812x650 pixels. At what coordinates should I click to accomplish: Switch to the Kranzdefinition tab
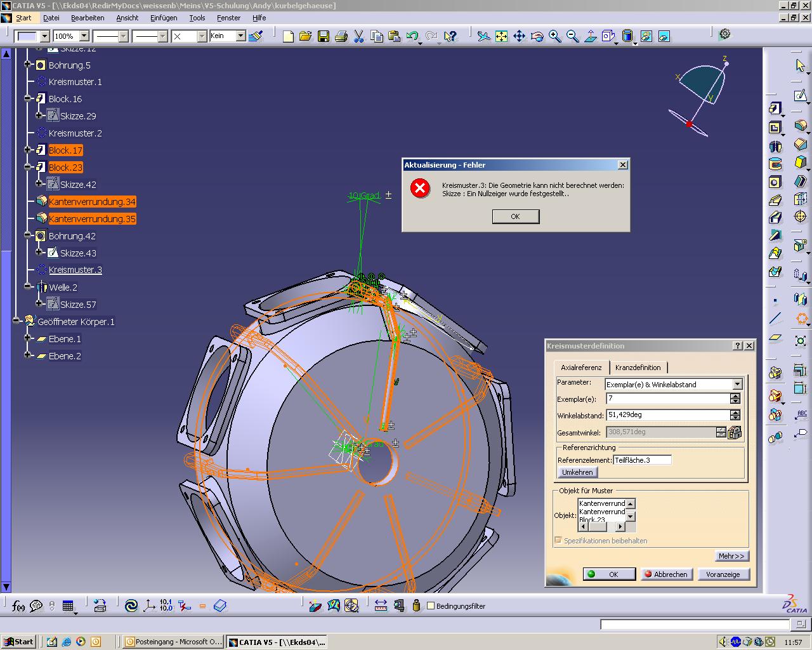(x=638, y=368)
